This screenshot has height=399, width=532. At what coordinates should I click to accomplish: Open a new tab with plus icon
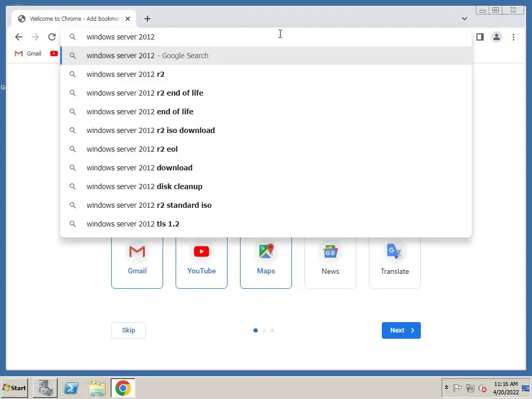pos(147,19)
